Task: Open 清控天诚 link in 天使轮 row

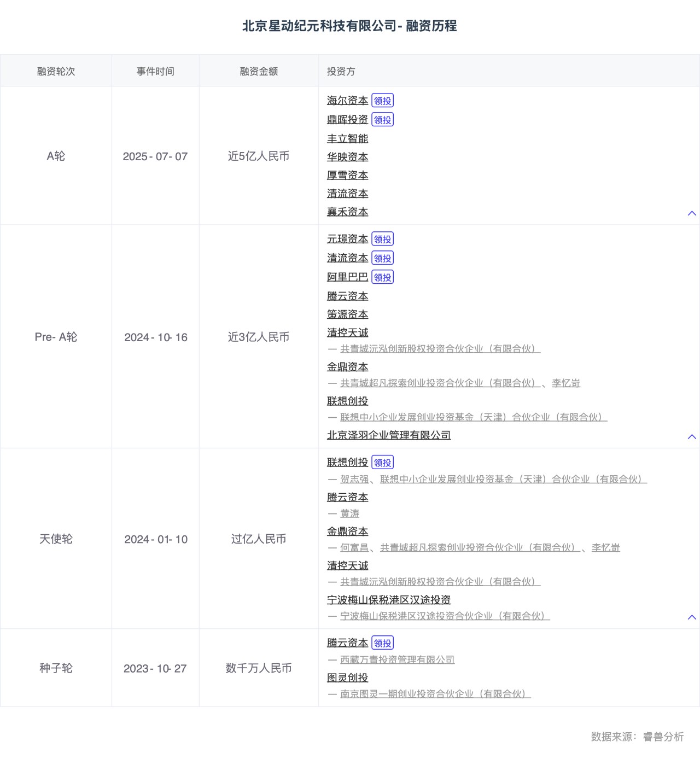Action: pos(347,565)
